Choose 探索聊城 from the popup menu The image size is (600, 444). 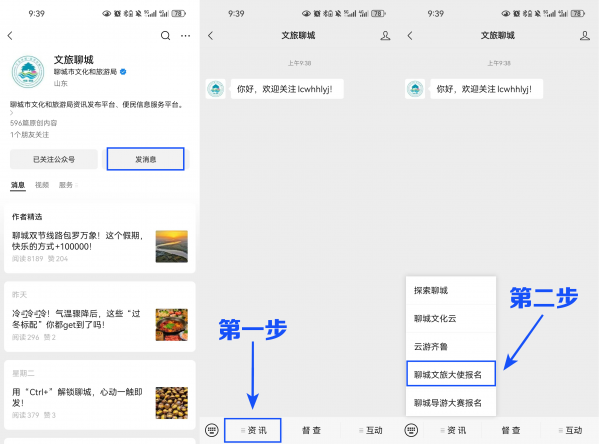coord(431,291)
